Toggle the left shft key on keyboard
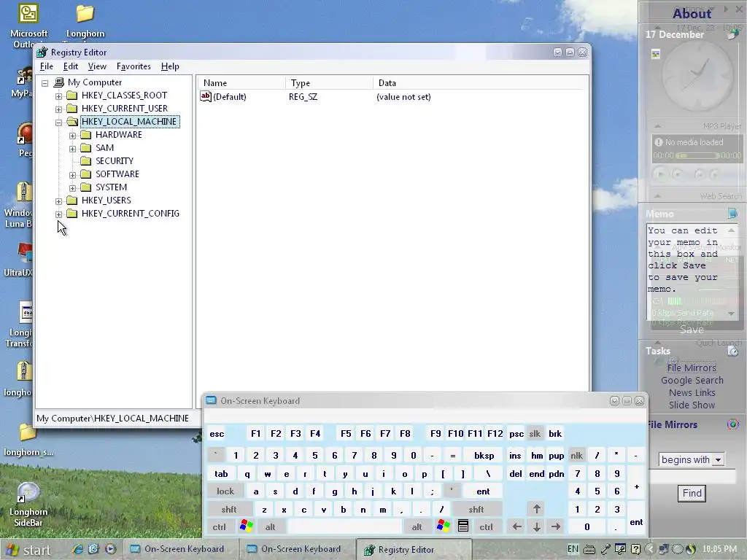The image size is (747, 560). (x=229, y=509)
